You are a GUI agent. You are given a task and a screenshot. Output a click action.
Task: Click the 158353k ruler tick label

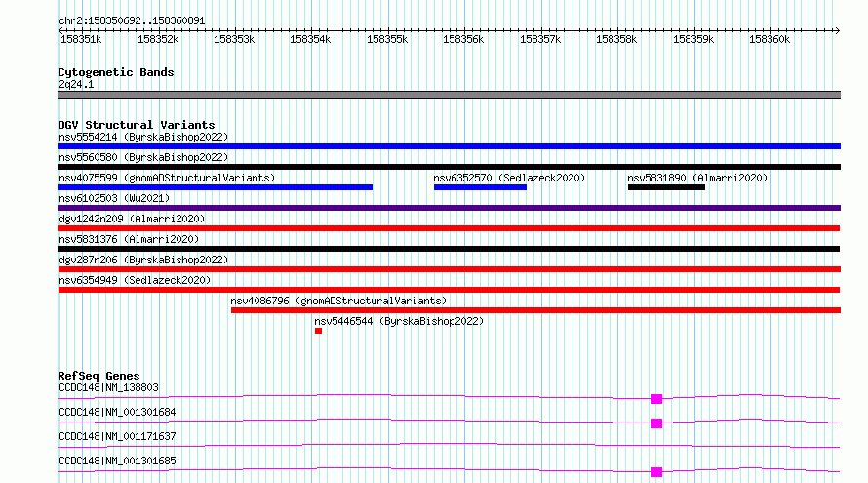[x=234, y=39]
